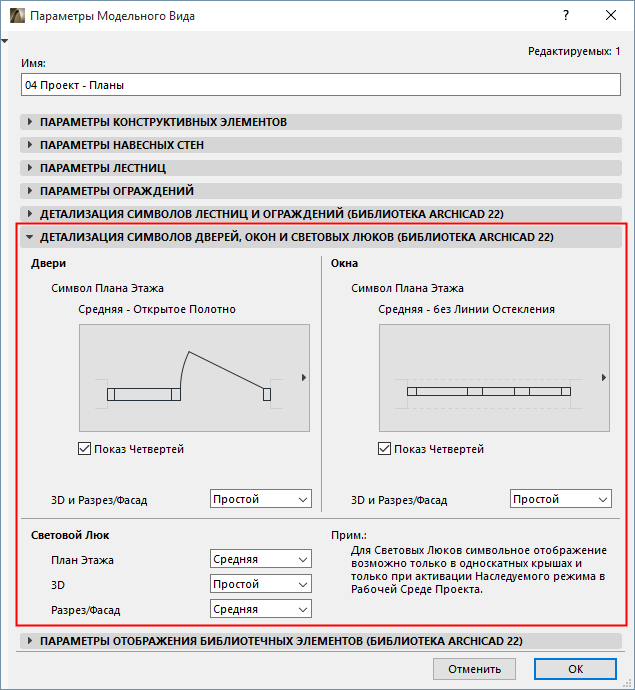635x690 pixels.
Task: Close the Параметры Модельного Вида dialog
Action: click(x=611, y=15)
